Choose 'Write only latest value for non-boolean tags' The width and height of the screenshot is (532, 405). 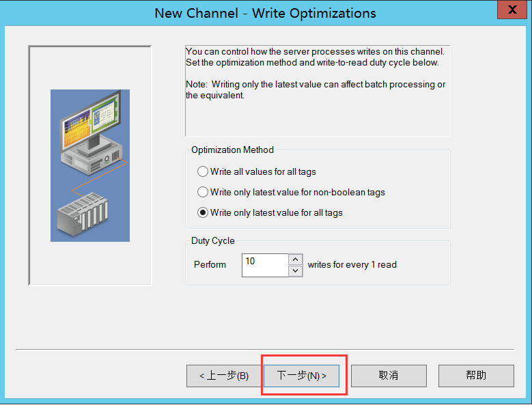pyautogui.click(x=203, y=192)
